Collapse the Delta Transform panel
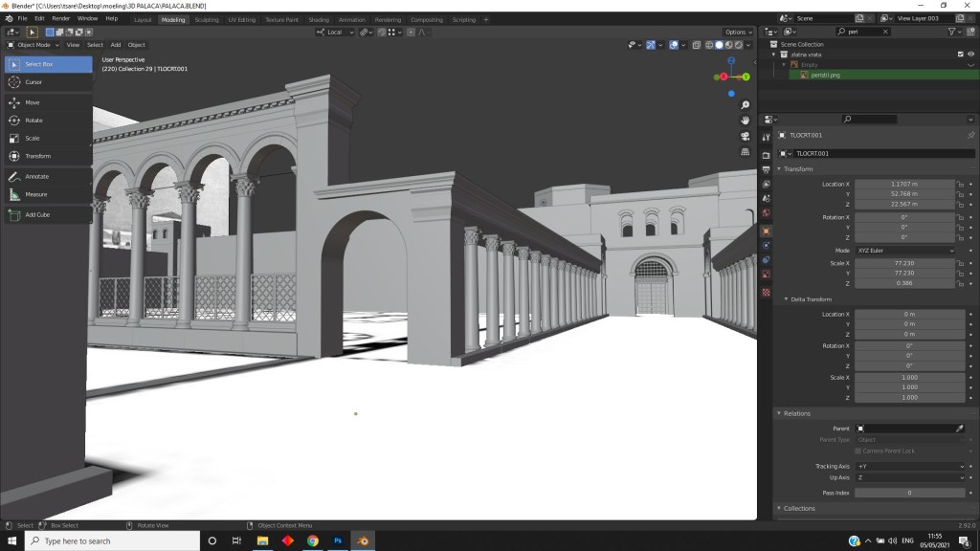 tap(809, 299)
